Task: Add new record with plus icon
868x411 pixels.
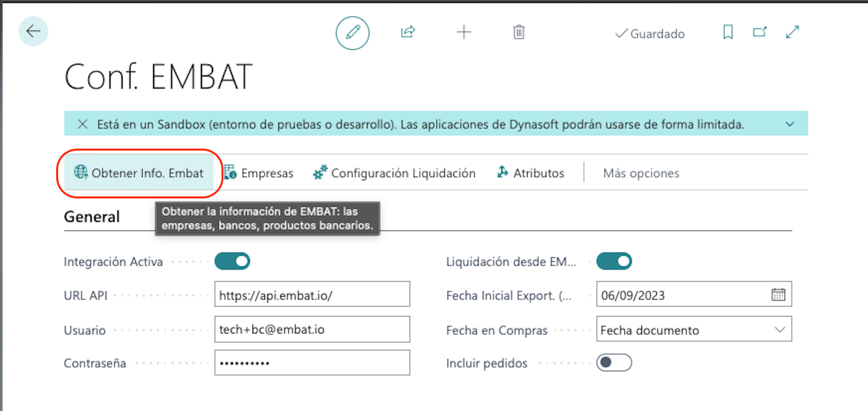Action: 464,32
